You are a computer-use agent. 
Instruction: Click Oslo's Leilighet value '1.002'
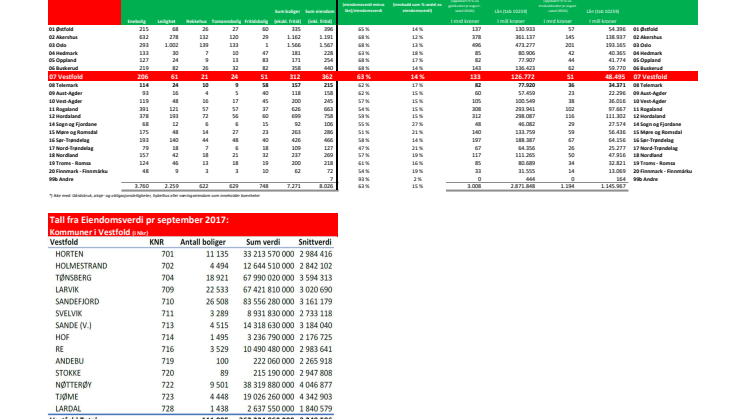pyautogui.click(x=171, y=45)
